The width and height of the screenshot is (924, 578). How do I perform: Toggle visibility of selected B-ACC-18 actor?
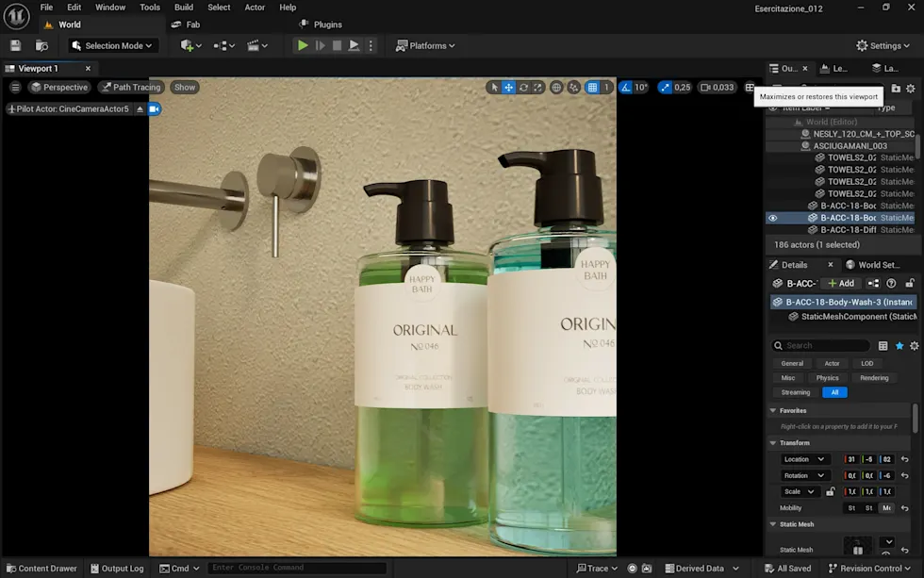tap(772, 218)
